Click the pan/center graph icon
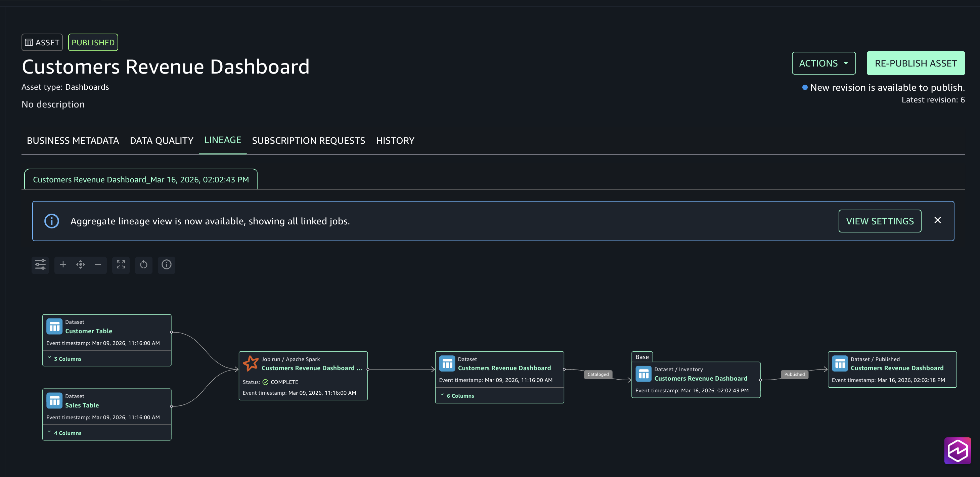980x477 pixels. 81,264
